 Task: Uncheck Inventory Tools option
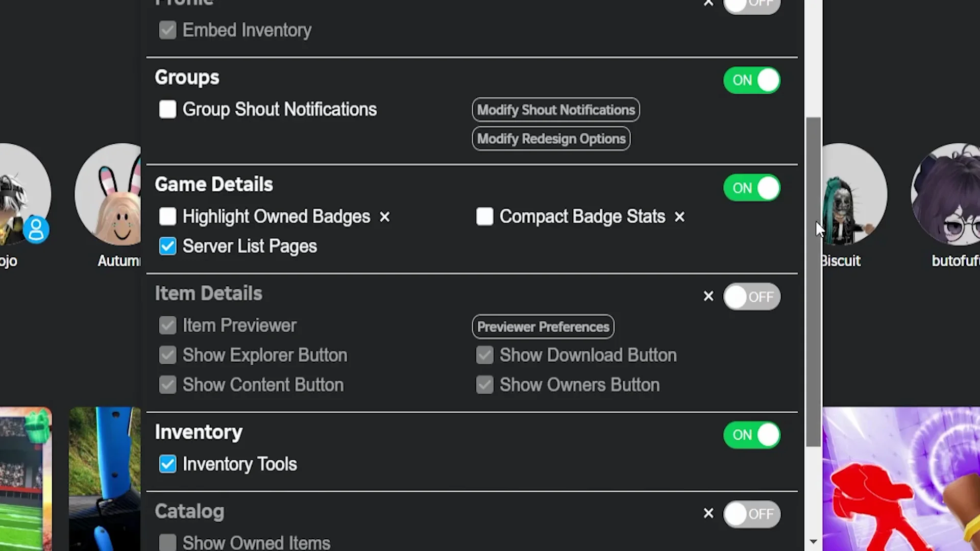coord(167,464)
